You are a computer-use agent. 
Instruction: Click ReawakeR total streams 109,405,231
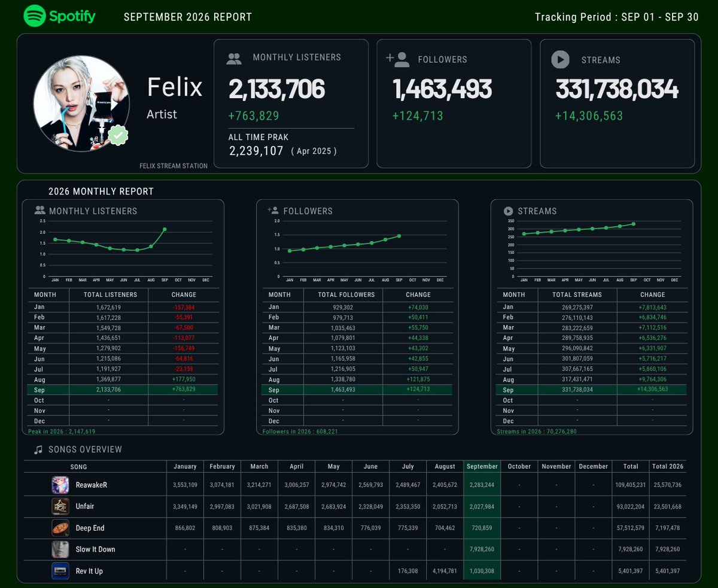631,485
